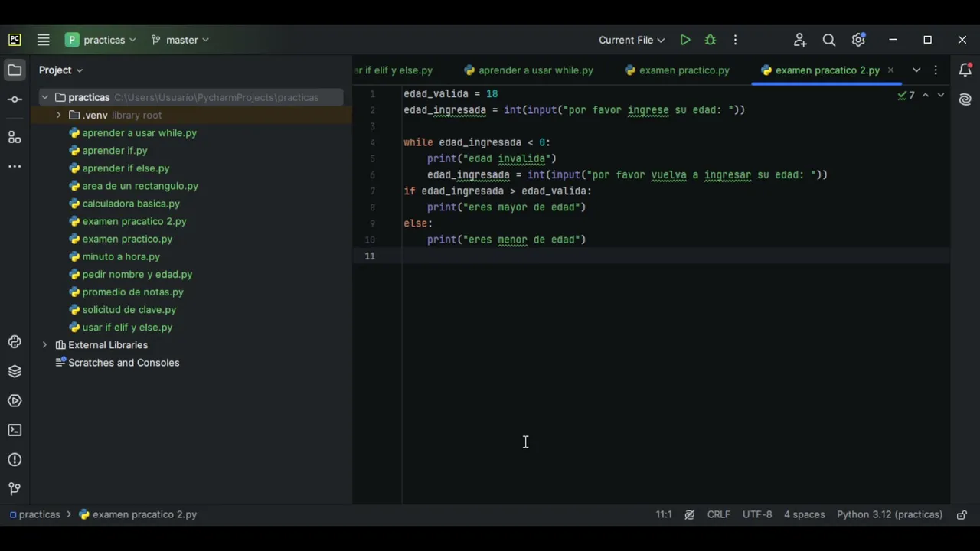The width and height of the screenshot is (980, 551).
Task: Change UTF-8 file encoding
Action: (757, 515)
